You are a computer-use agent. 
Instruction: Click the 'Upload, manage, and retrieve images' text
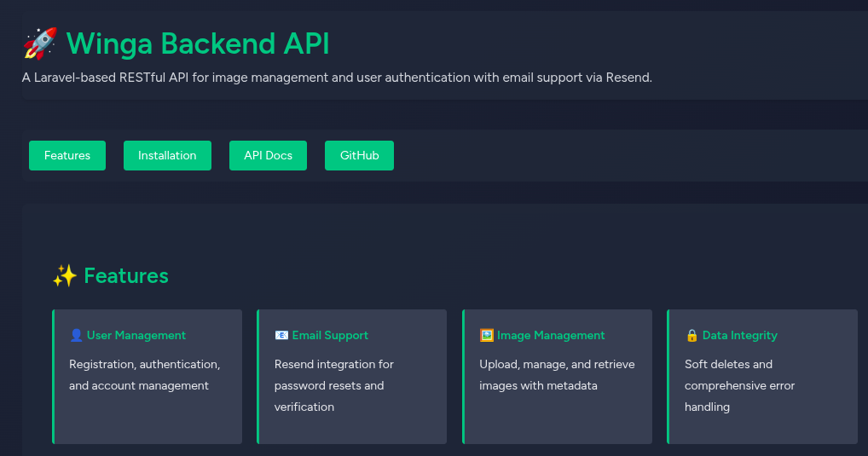557,375
